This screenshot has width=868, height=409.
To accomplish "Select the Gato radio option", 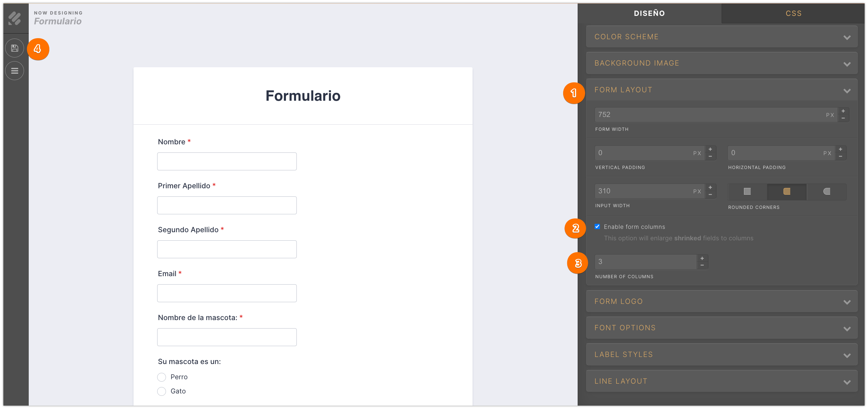I will 162,391.
